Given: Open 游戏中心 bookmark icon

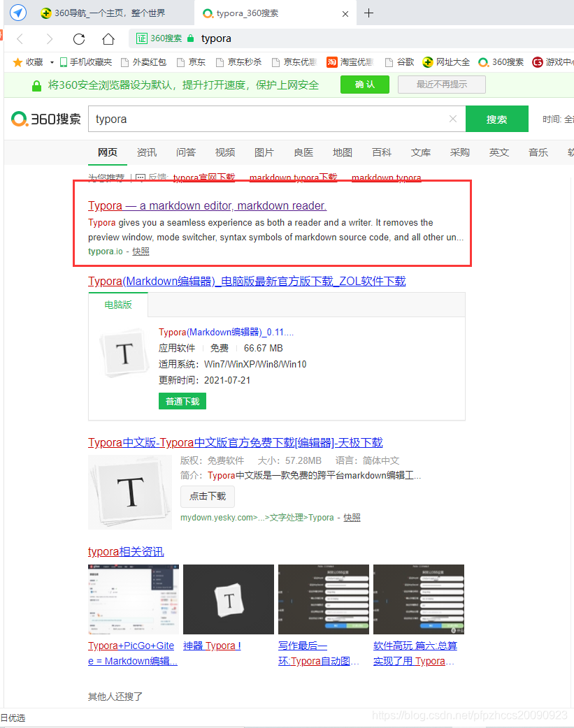Looking at the screenshot, I should coord(537,62).
